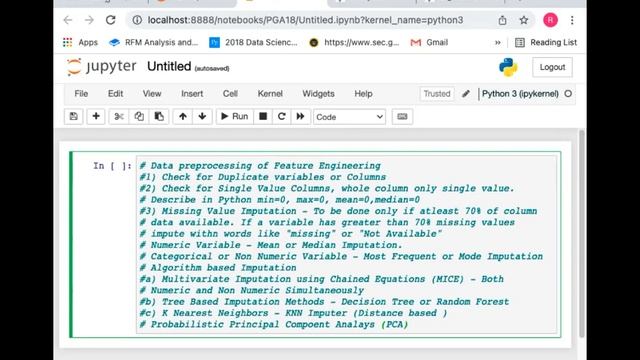Restart the kernel icon
The image size is (640, 360).
point(282,117)
